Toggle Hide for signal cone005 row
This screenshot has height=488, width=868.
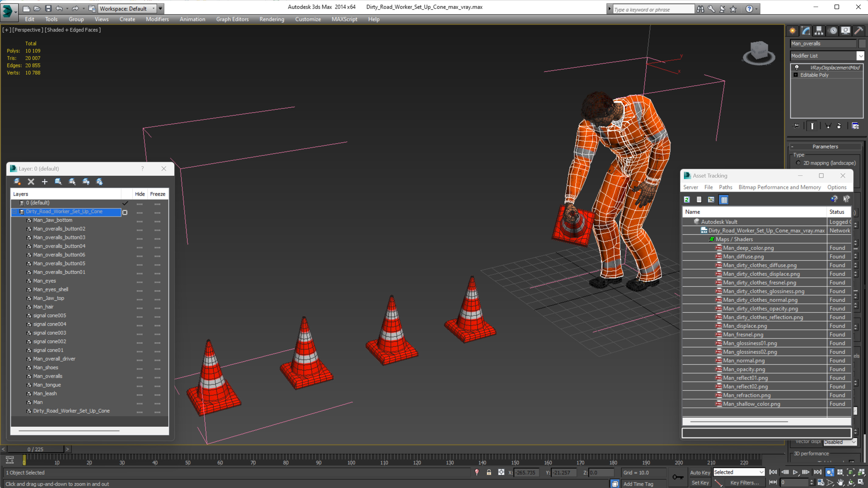(x=140, y=316)
